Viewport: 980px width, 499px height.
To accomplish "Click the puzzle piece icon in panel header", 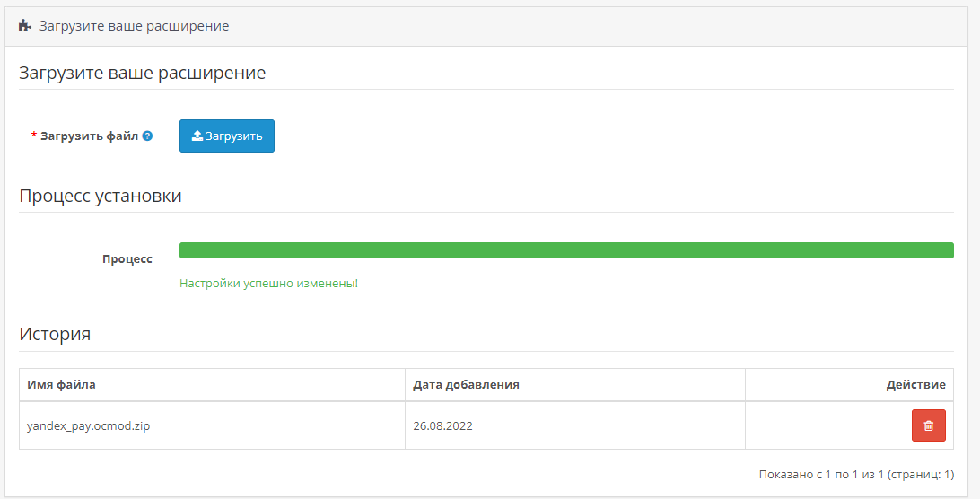I will (25, 26).
